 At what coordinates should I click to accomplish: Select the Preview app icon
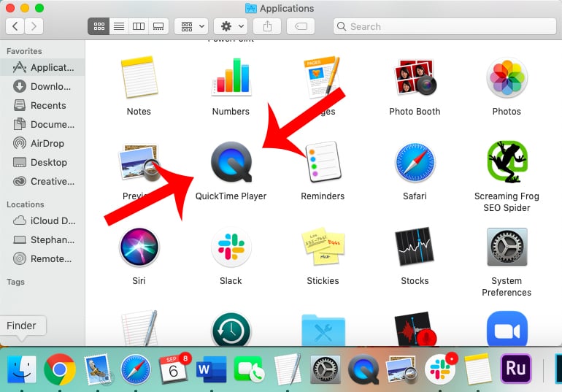pos(139,162)
